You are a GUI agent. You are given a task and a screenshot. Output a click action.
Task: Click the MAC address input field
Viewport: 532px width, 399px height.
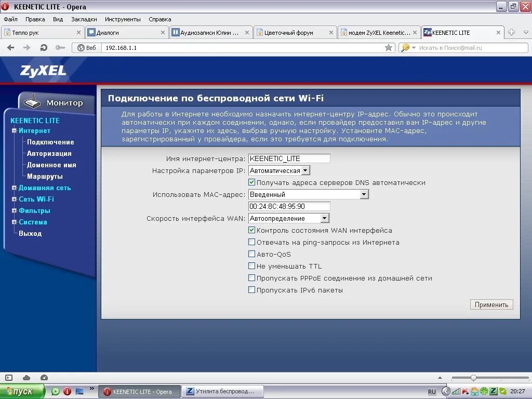[x=289, y=206]
